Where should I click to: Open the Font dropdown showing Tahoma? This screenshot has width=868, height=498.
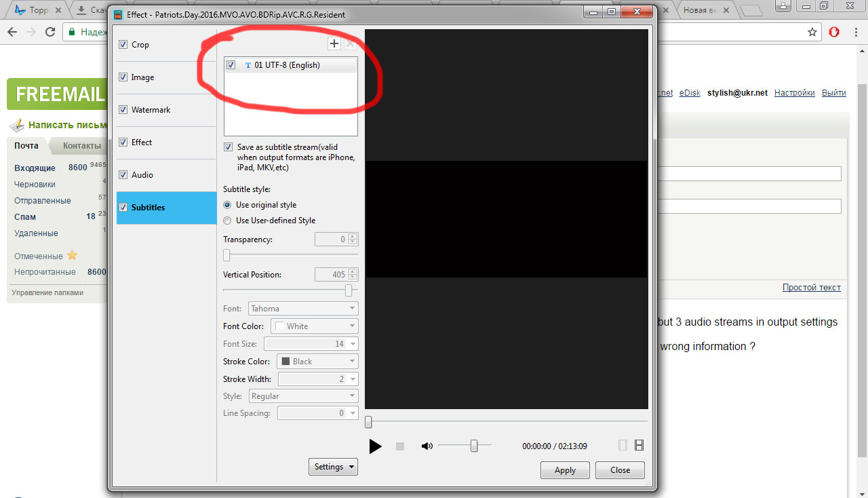pyautogui.click(x=303, y=309)
